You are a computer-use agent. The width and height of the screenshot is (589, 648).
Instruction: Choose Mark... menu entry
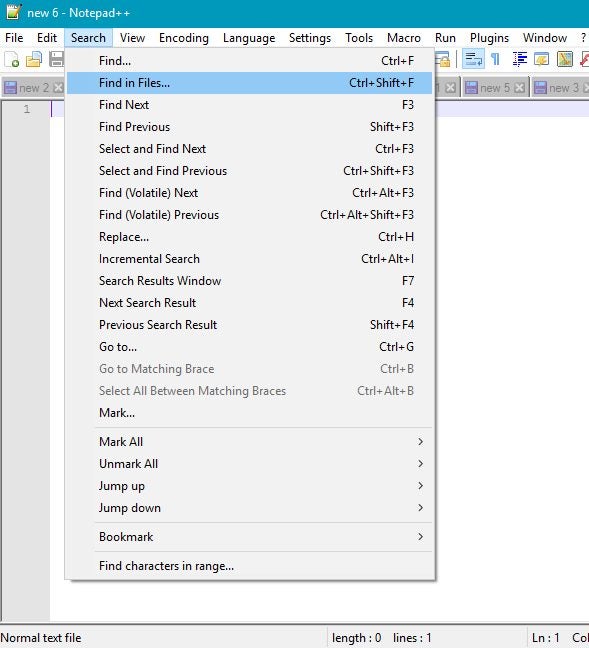pyautogui.click(x=249, y=413)
